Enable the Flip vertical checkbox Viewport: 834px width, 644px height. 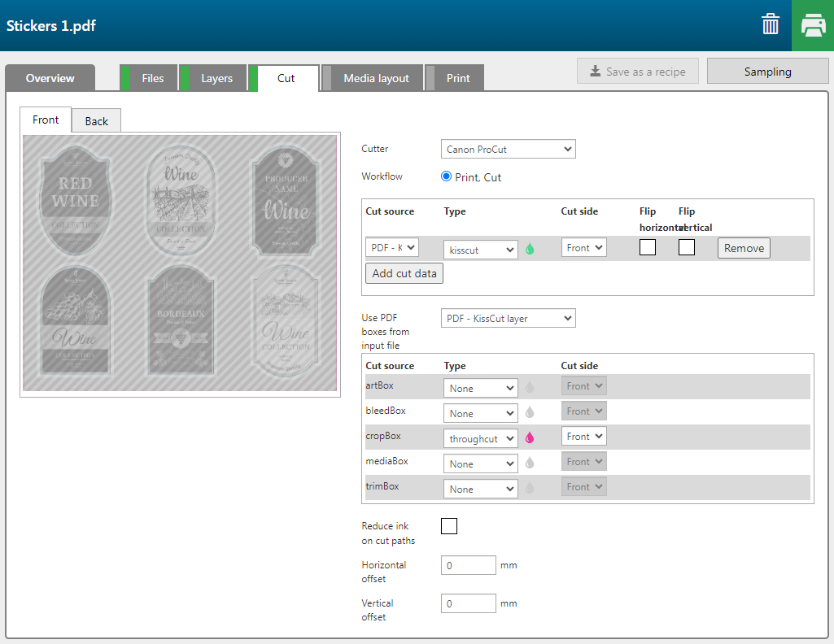pyautogui.click(x=687, y=247)
